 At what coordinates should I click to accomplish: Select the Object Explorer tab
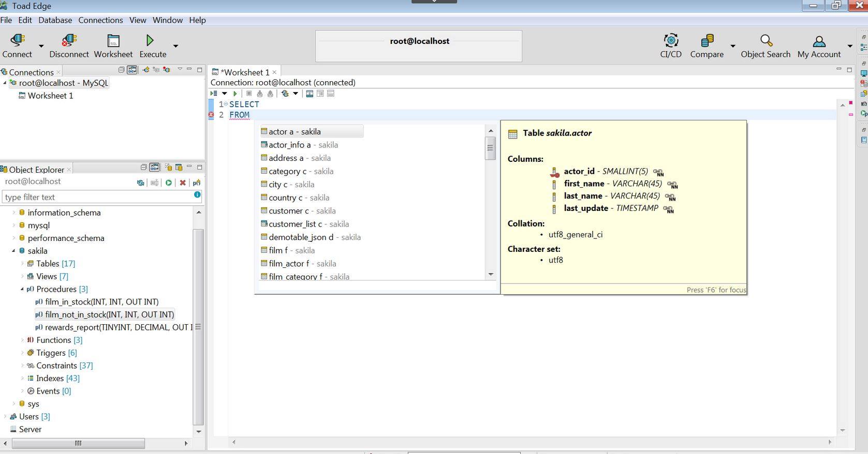pyautogui.click(x=36, y=170)
